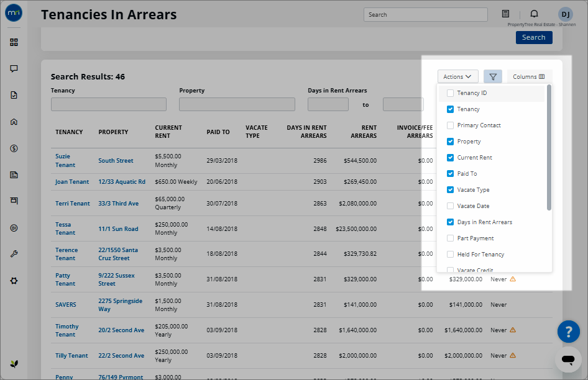Open the Terri Tenant tenancy link
This screenshot has width=588, height=380.
coord(72,203)
